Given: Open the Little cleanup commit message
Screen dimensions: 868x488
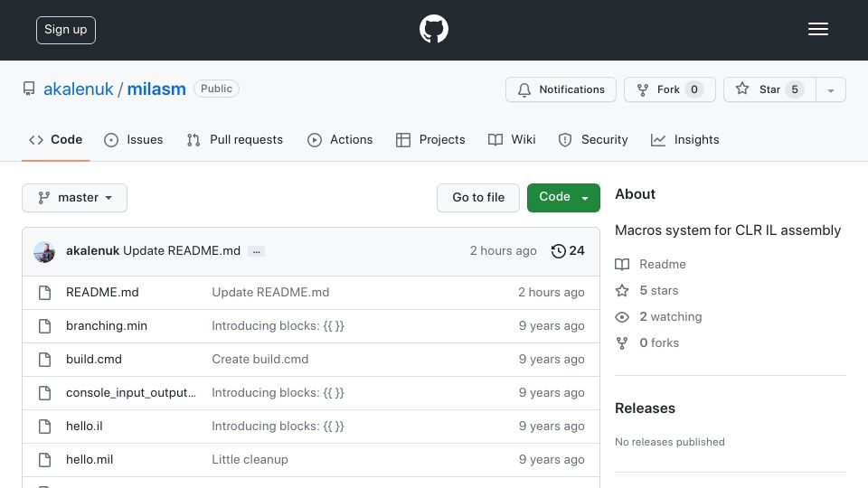Looking at the screenshot, I should [x=250, y=459].
